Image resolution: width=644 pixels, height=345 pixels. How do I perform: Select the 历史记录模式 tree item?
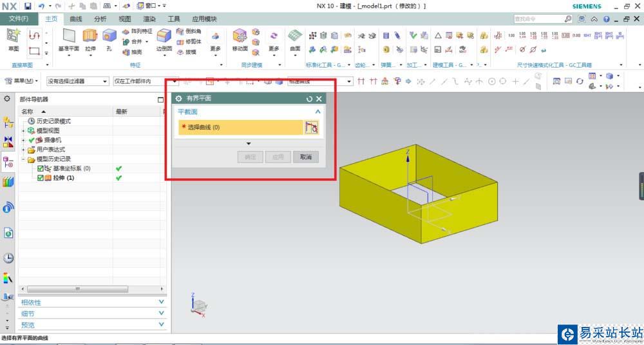pos(53,121)
